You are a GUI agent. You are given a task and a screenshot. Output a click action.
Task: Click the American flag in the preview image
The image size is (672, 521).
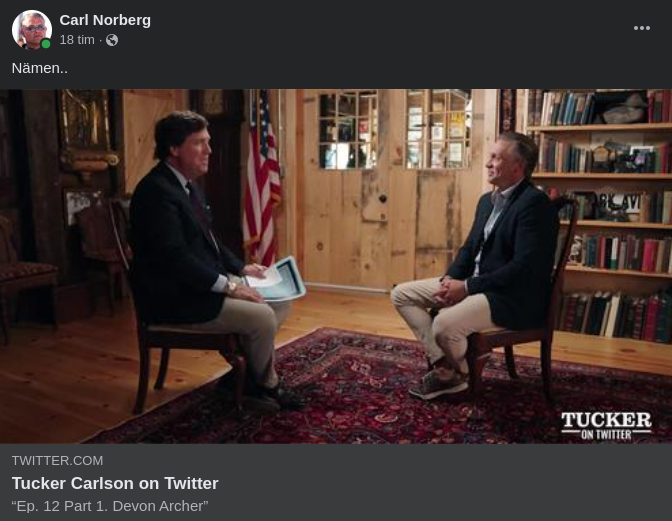tap(262, 178)
